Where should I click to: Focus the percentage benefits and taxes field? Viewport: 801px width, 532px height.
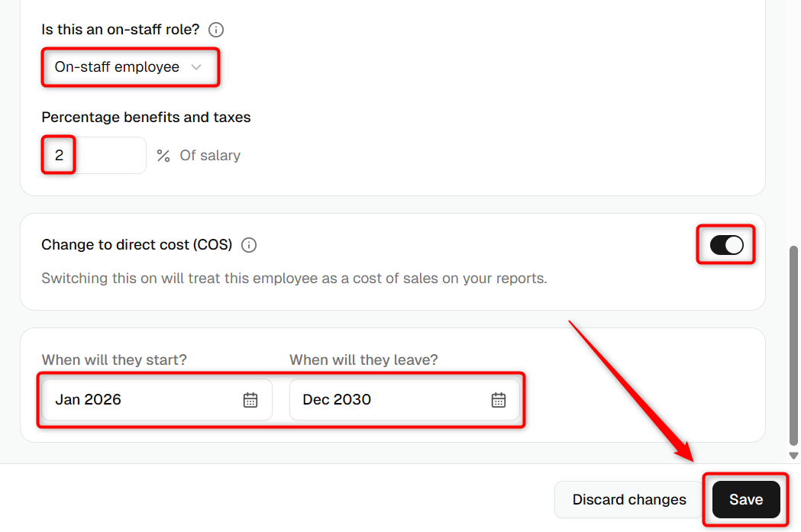click(x=94, y=155)
